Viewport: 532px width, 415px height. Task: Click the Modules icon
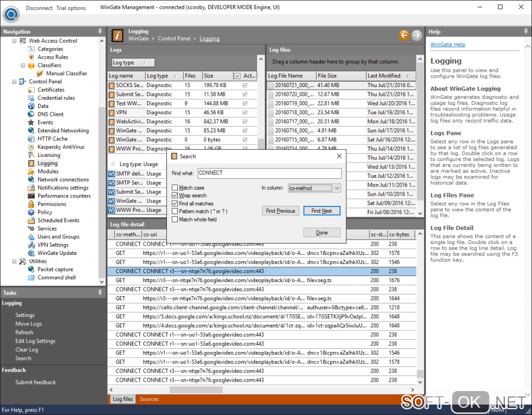(x=31, y=171)
